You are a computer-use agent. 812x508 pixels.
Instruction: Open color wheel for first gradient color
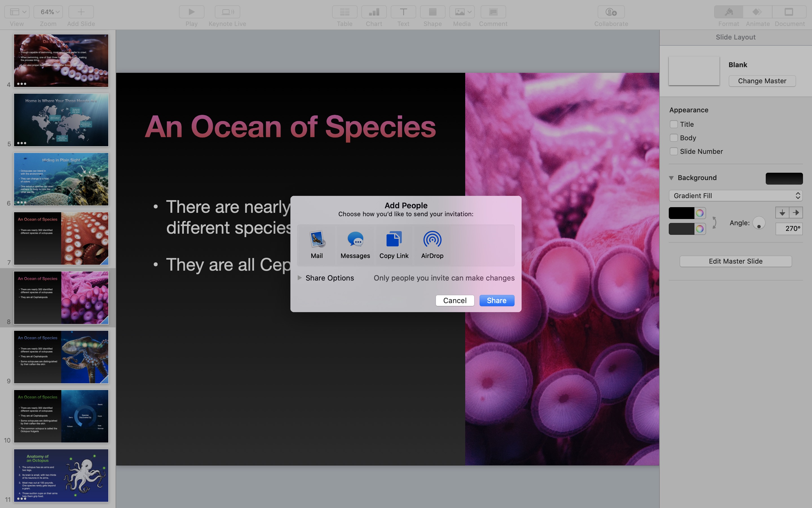pos(700,213)
